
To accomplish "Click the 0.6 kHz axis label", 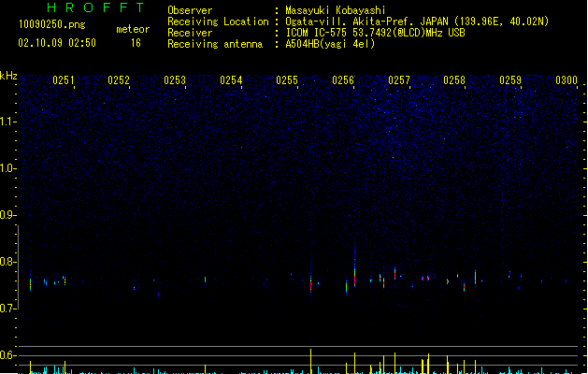I will click(7, 355).
